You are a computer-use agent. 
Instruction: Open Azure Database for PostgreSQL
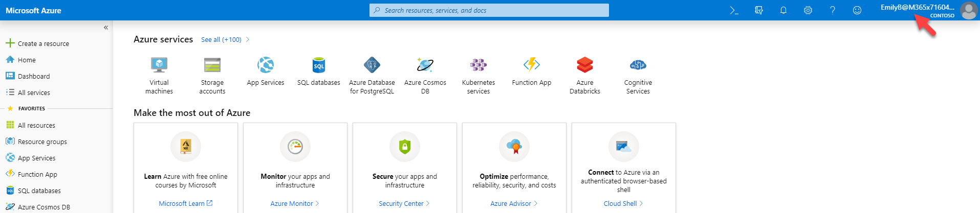372,76
